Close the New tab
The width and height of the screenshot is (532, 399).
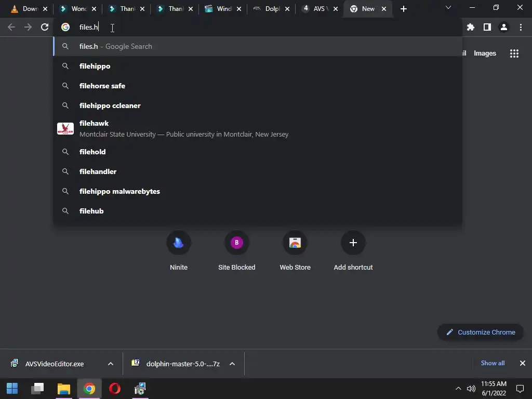coord(384,9)
